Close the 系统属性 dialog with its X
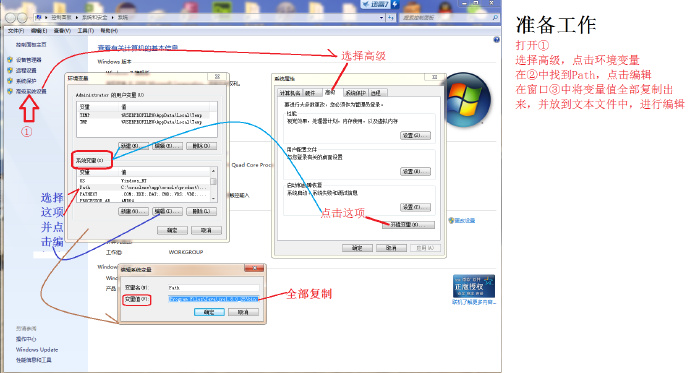This screenshot has height=373, width=690. click(x=434, y=77)
